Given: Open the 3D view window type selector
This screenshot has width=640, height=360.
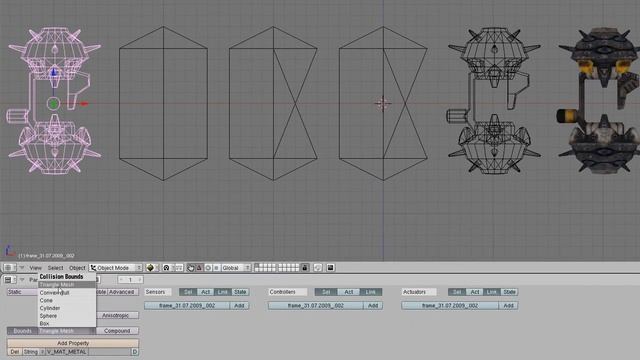Looking at the screenshot, I should click(x=9, y=268).
